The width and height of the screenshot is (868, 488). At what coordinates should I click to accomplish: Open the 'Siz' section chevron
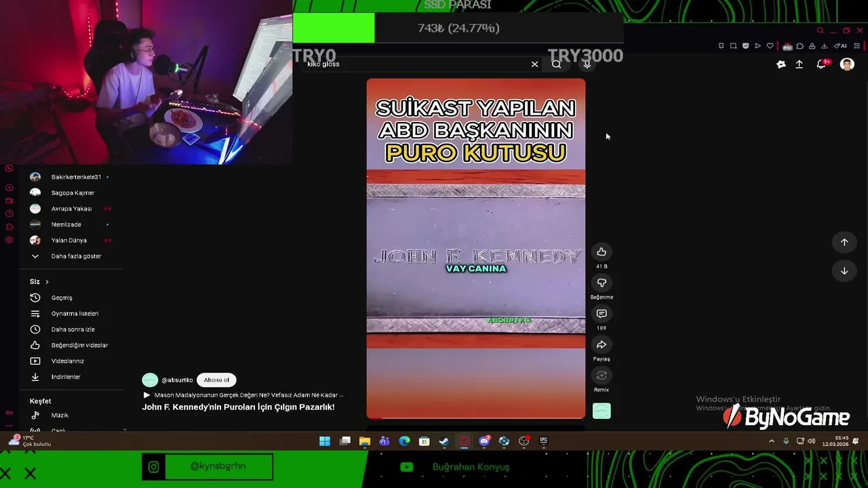[47, 281]
